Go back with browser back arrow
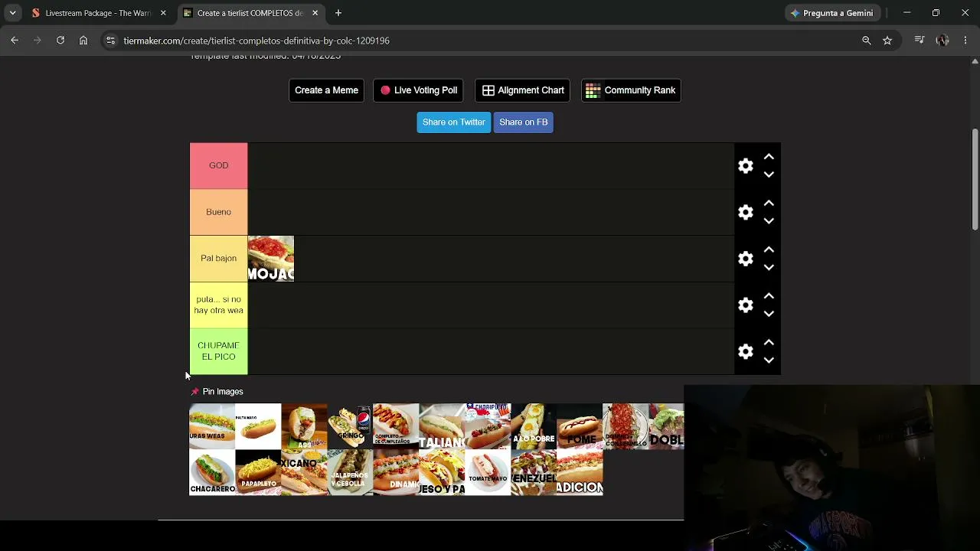 (x=15, y=41)
